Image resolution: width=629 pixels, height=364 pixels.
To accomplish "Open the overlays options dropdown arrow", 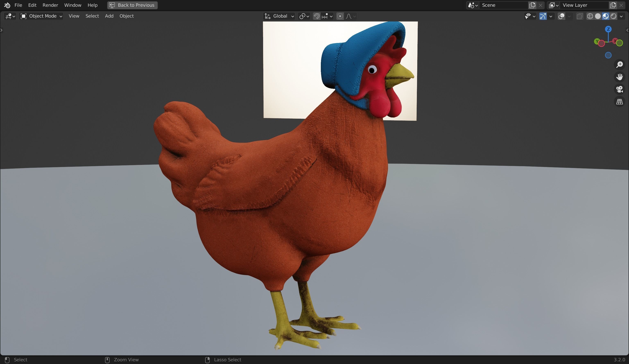I will click(569, 16).
